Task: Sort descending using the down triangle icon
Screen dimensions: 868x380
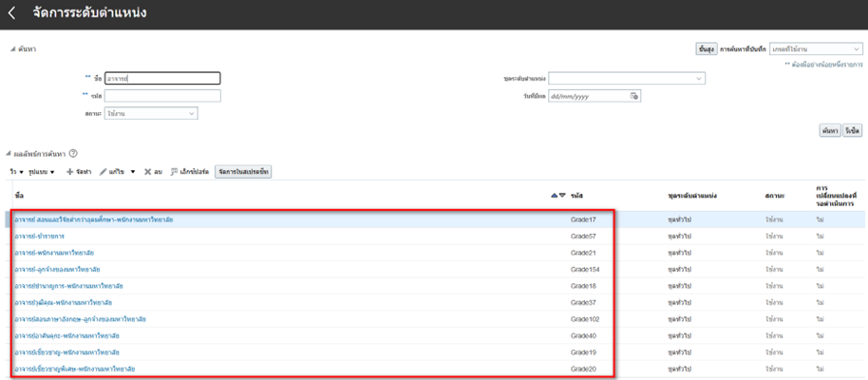Action: point(563,195)
